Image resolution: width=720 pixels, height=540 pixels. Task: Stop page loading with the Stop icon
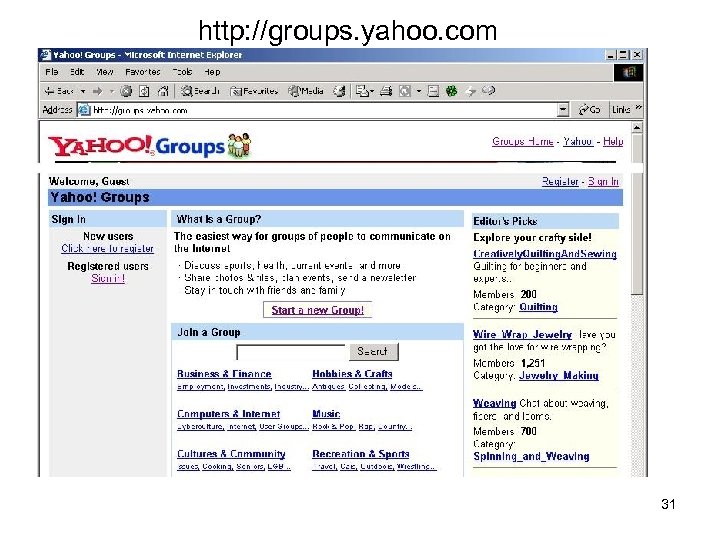coord(126,91)
